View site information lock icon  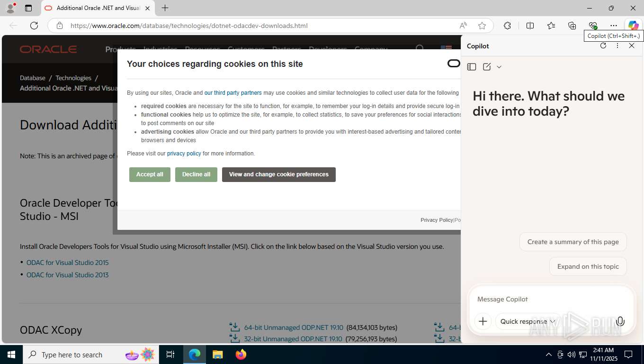pos(60,26)
